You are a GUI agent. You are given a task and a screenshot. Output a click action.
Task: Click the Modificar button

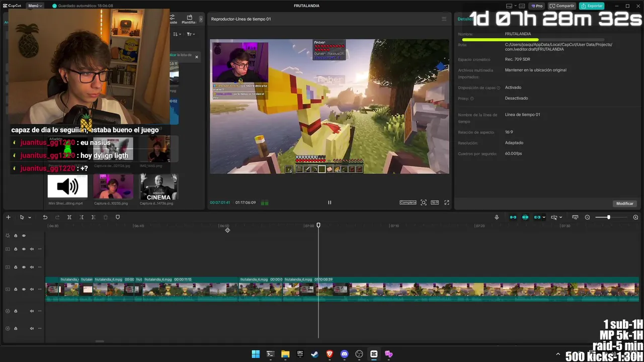625,204
